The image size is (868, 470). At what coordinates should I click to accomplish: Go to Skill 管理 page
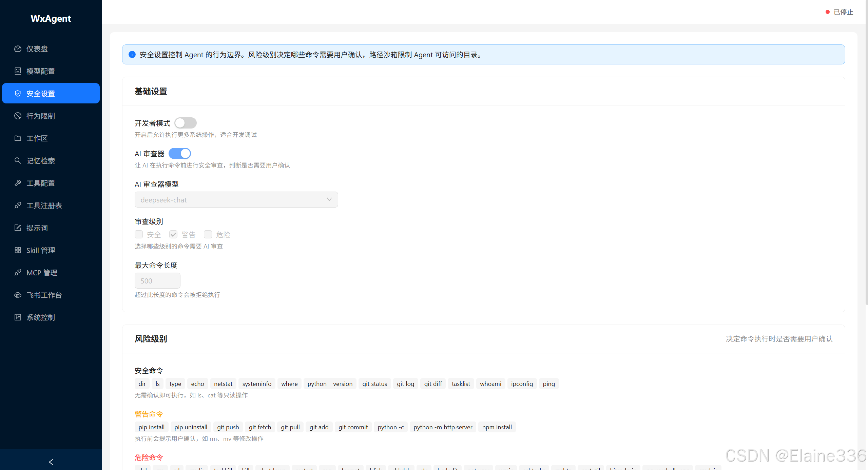click(x=51, y=250)
